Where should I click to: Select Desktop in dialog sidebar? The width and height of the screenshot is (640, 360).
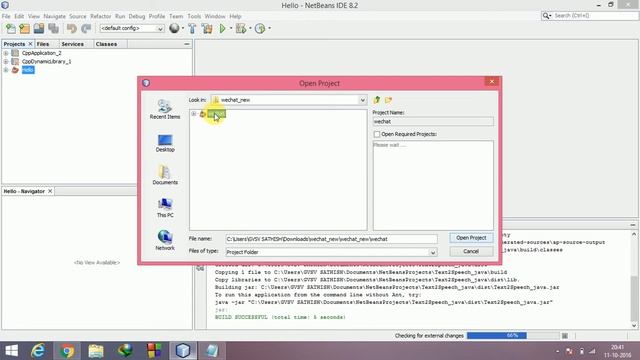(x=165, y=143)
